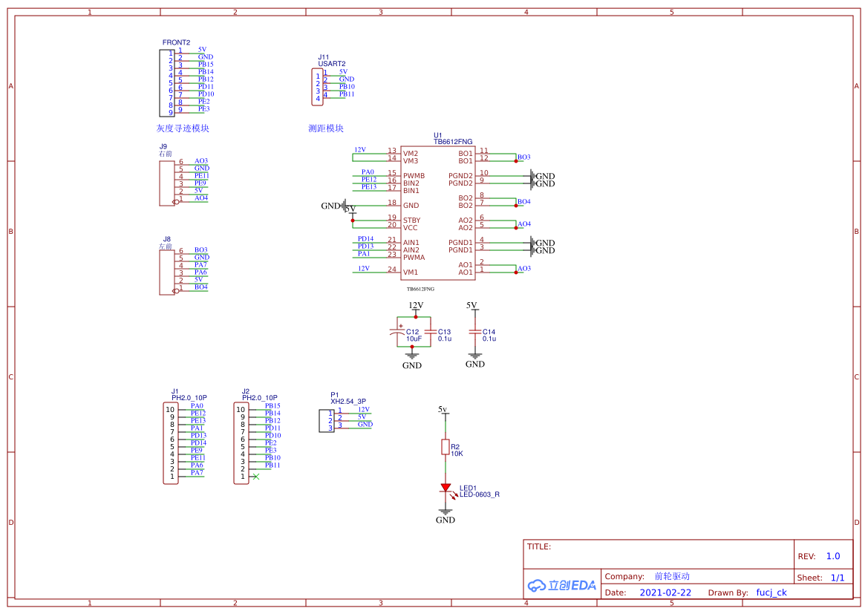Click the C12 polarized capacitor symbol
The image size is (868, 614).
click(x=397, y=332)
